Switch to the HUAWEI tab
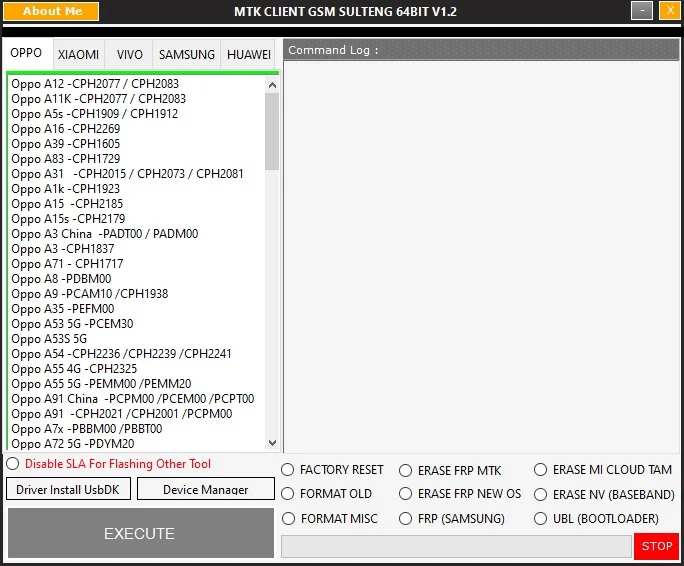The height and width of the screenshot is (566, 684). tap(249, 55)
